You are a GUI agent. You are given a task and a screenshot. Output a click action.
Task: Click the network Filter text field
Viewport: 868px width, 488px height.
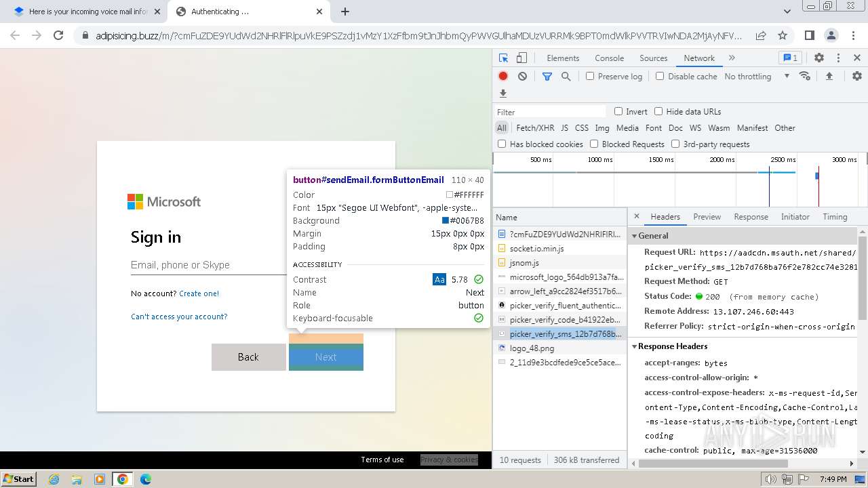(x=551, y=112)
